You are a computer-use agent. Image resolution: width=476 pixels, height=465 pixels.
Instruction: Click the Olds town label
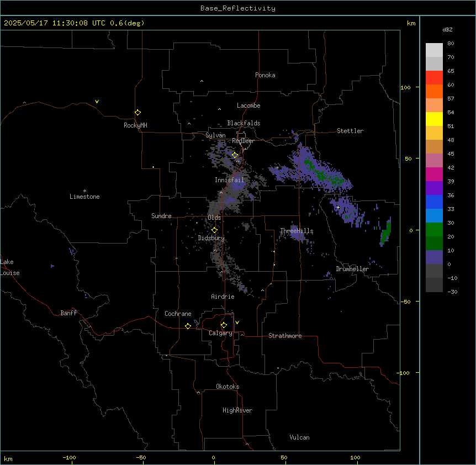click(x=214, y=218)
